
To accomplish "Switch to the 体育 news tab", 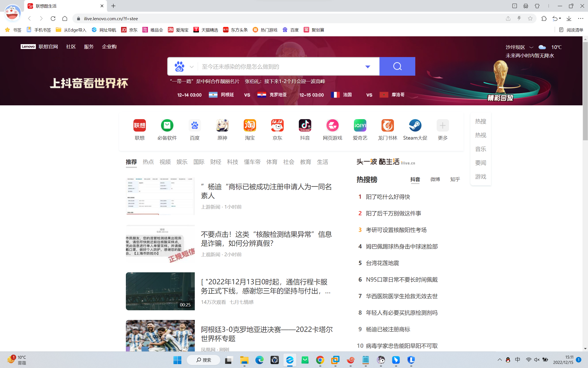I will (272, 162).
